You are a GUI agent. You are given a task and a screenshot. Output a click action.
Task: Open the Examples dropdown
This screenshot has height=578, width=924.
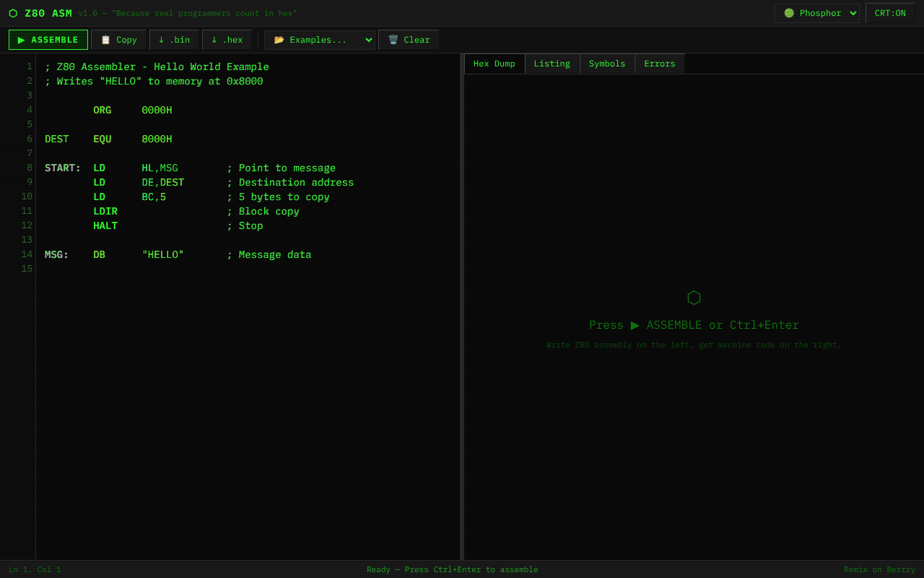tap(320, 40)
